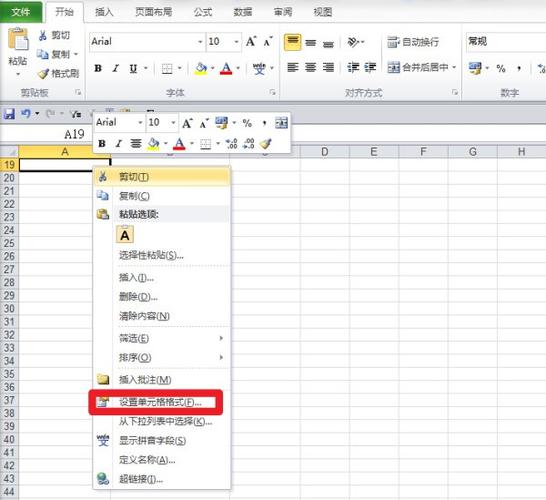Click Cut scissors icon in ribbon
Screen dimensions: 546x500
pos(42,36)
